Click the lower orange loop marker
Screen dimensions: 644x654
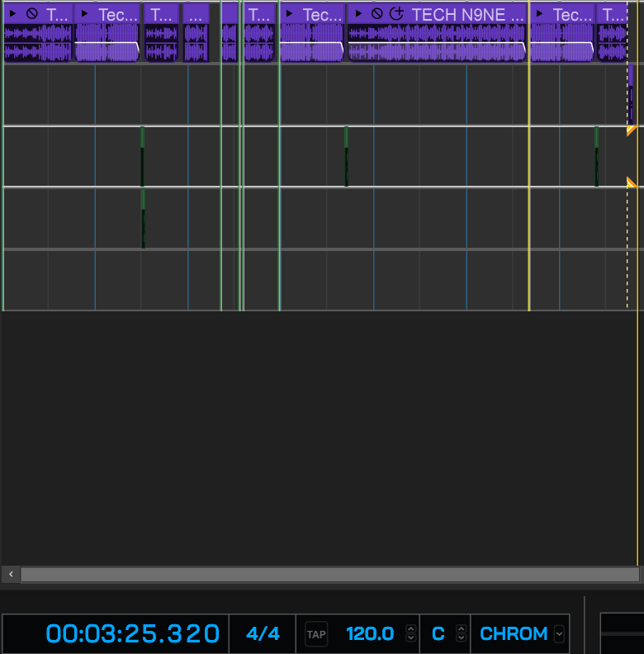click(x=632, y=182)
